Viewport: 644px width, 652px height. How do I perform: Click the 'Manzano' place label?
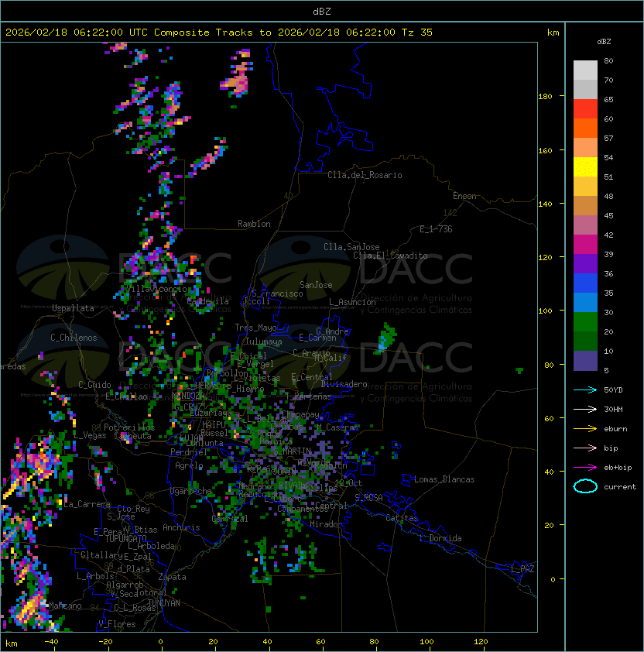pos(65,606)
